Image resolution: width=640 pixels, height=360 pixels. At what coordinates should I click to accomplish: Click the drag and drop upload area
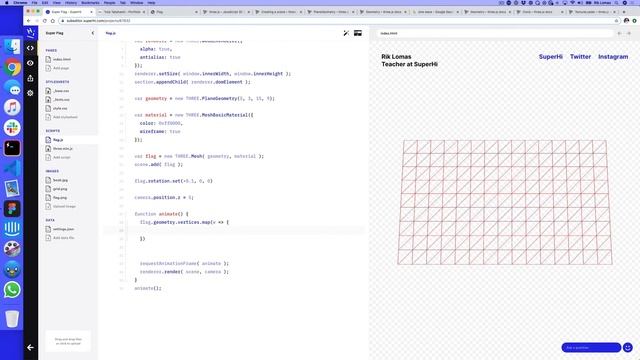point(68,341)
